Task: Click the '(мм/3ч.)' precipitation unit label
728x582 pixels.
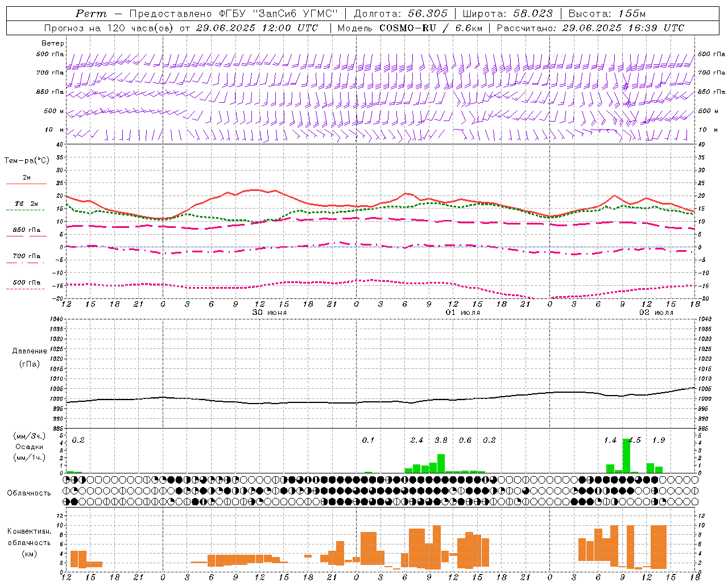Action: [30, 436]
